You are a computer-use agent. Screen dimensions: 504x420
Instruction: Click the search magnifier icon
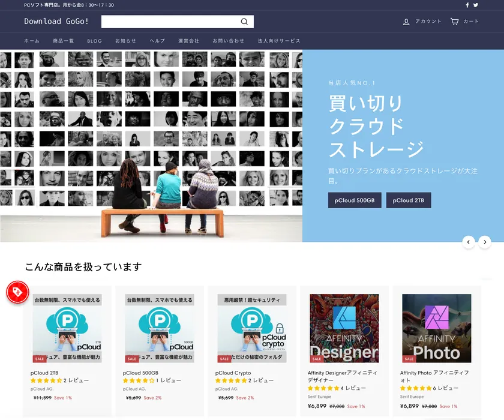pos(244,22)
